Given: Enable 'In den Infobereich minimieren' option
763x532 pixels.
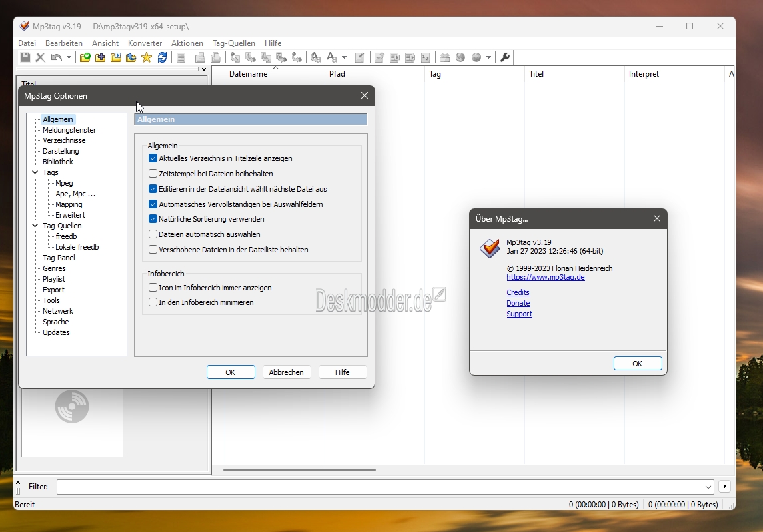Looking at the screenshot, I should coord(153,302).
